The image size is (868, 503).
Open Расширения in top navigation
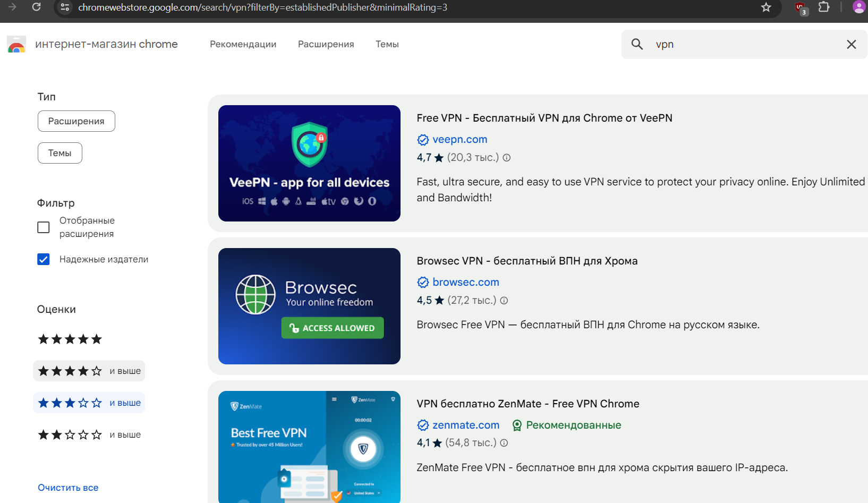point(326,44)
